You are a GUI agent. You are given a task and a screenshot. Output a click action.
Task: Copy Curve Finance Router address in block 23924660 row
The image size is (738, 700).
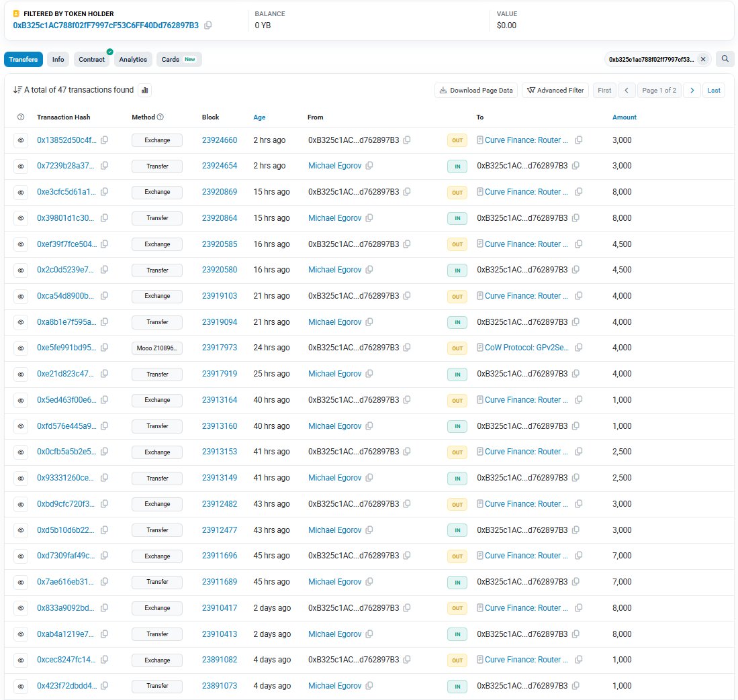point(579,140)
